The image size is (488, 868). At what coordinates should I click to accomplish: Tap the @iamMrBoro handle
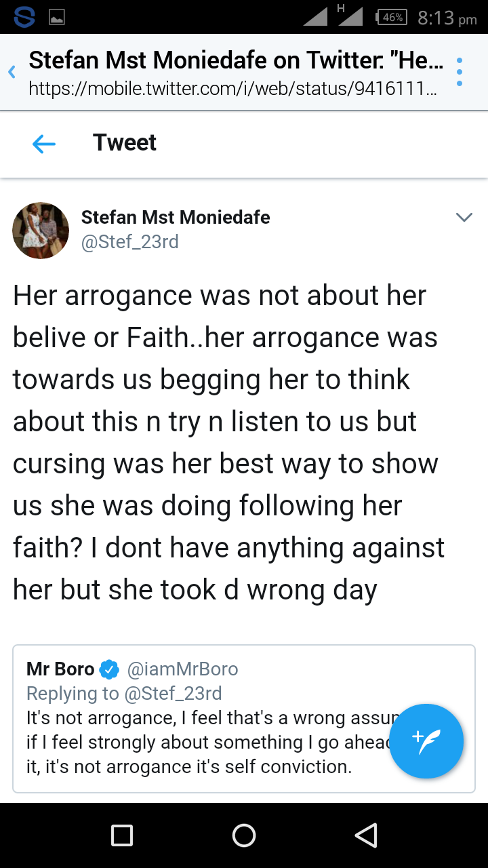pos(183,669)
